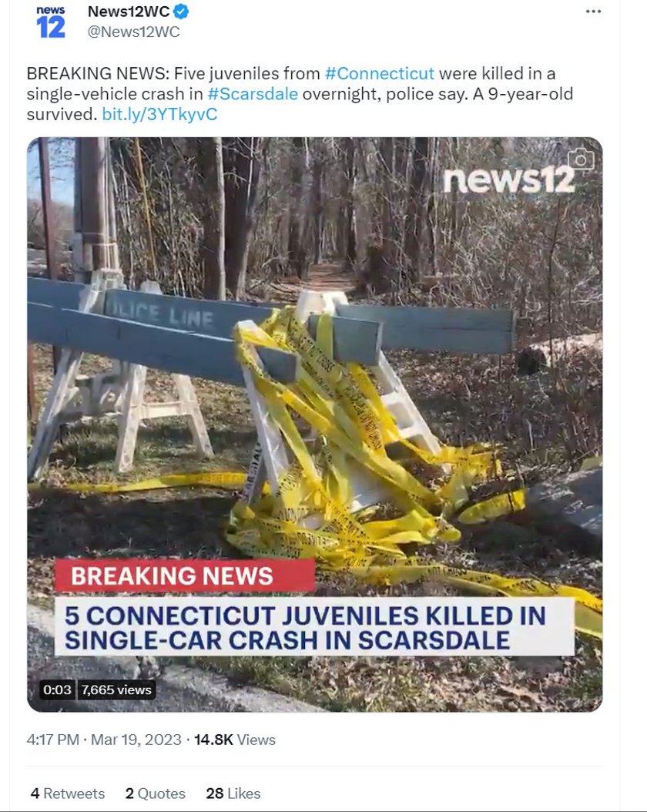
Task: Show the 2 Quotes list
Action: (x=156, y=794)
